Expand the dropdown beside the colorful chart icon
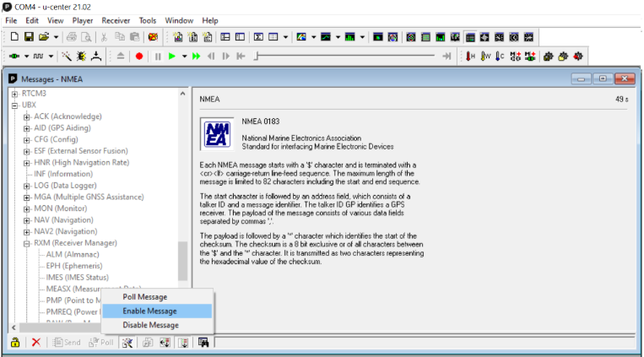The image size is (644, 357). coord(314,37)
